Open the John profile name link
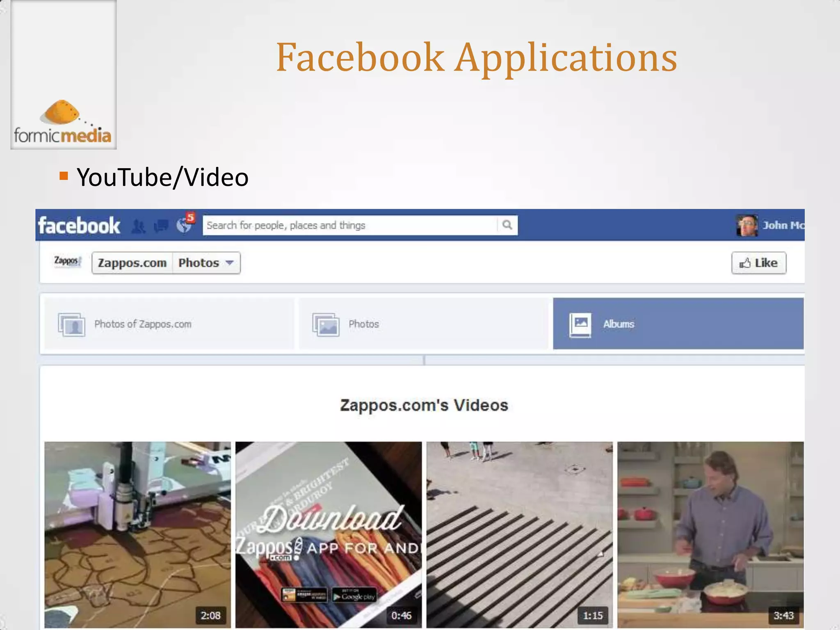The height and width of the screenshot is (630, 840). (783, 225)
